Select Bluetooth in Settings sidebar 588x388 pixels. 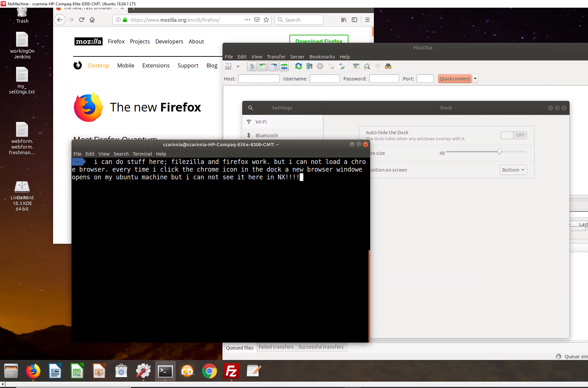pos(283,135)
